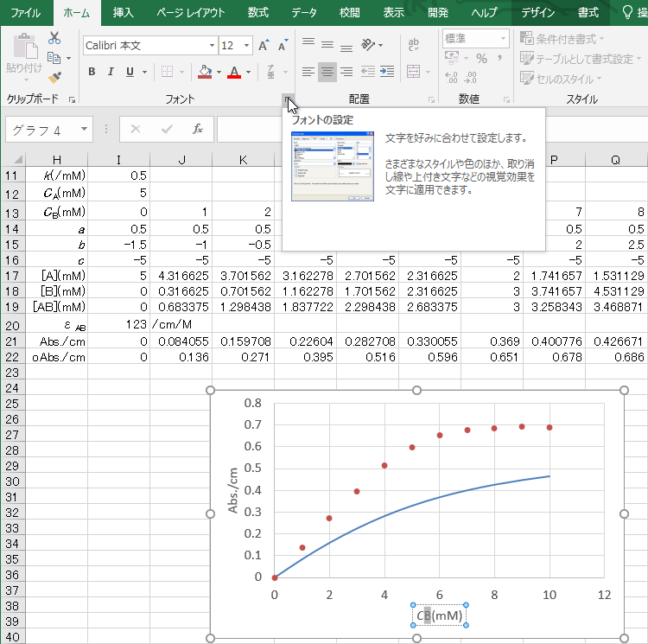Viewport: 648px width, 644px height.
Task: Decrease font size with small A icon
Action: [283, 45]
